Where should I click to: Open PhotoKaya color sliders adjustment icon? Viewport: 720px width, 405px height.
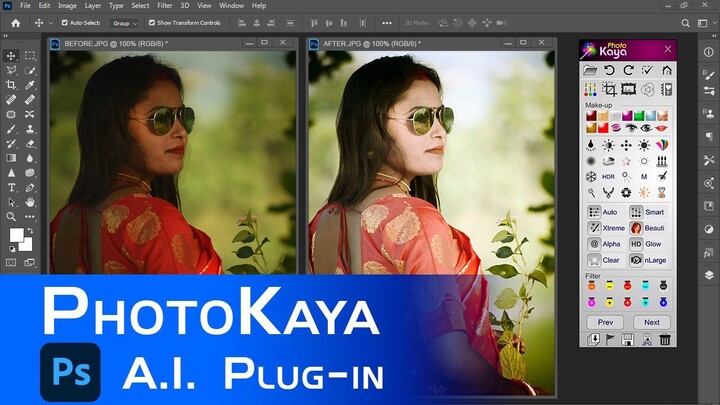click(x=590, y=89)
